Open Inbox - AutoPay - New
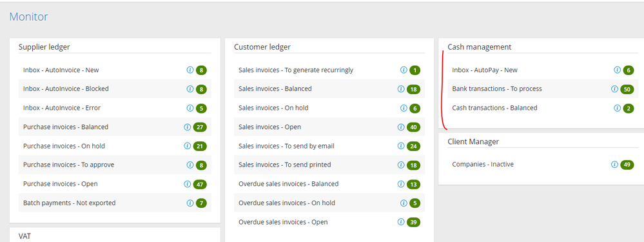 coord(543,70)
